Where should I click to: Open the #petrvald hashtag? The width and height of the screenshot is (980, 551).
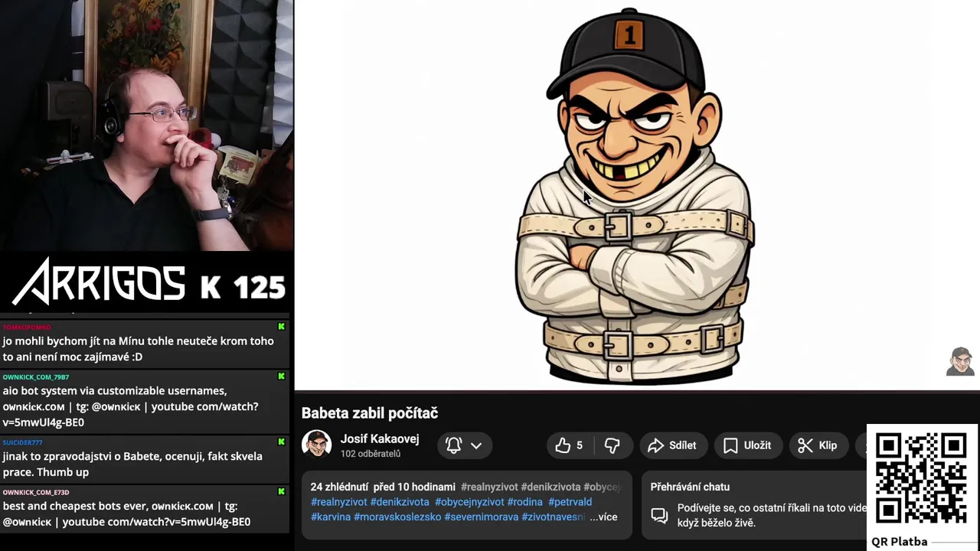pyautogui.click(x=570, y=502)
